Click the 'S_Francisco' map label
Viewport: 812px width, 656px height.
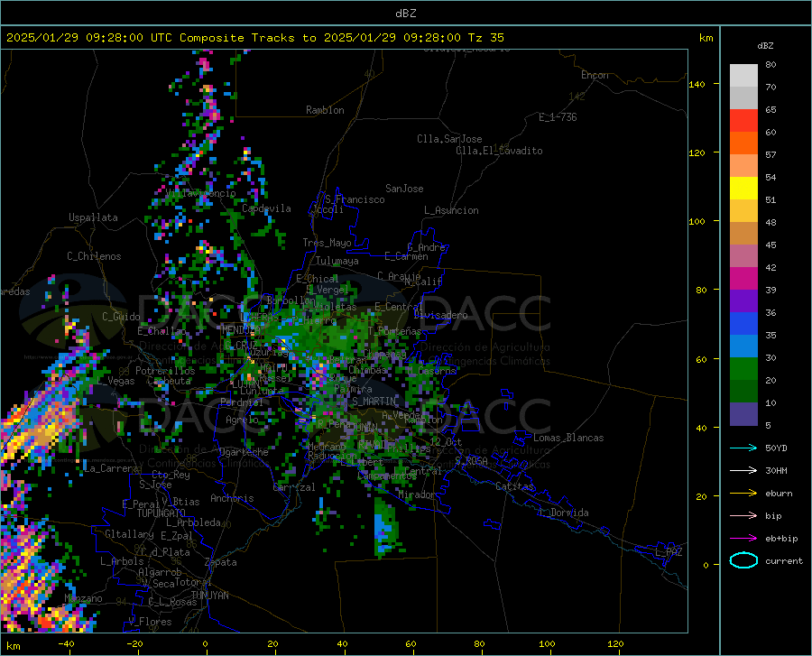355,199
